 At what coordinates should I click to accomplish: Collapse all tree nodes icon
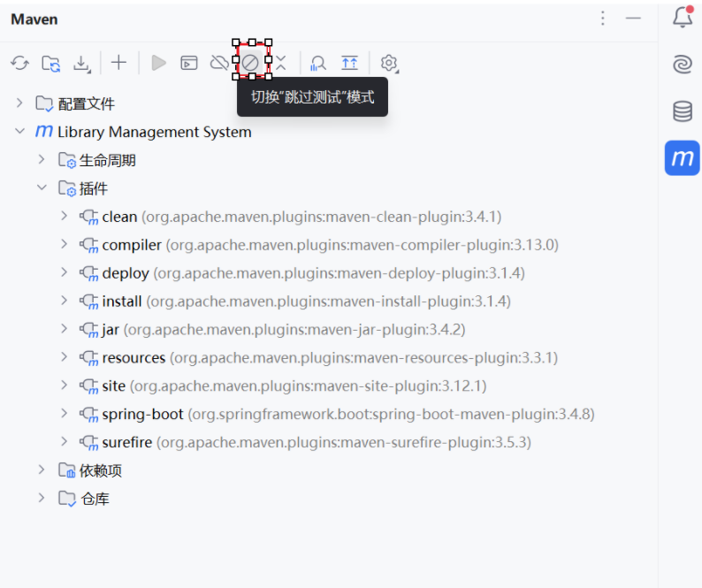click(280, 63)
